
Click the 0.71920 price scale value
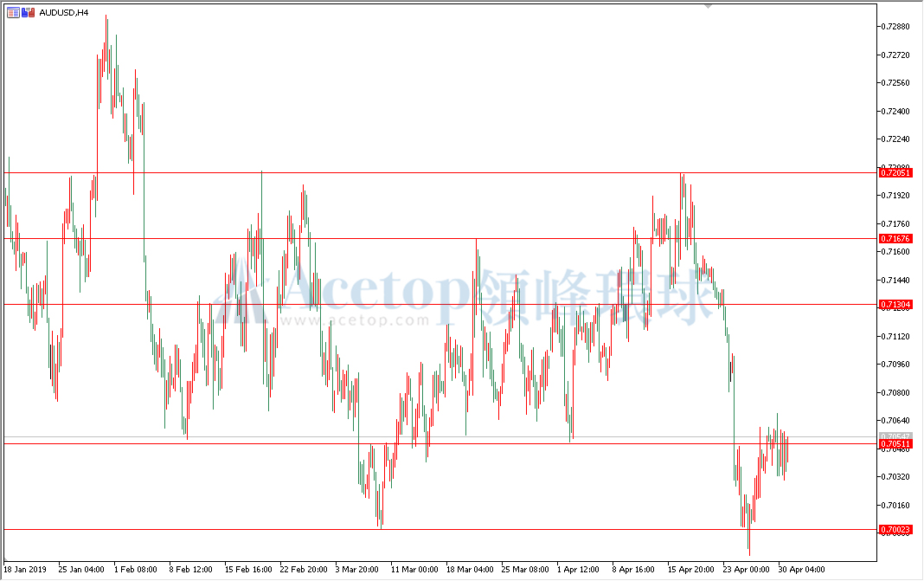click(895, 195)
